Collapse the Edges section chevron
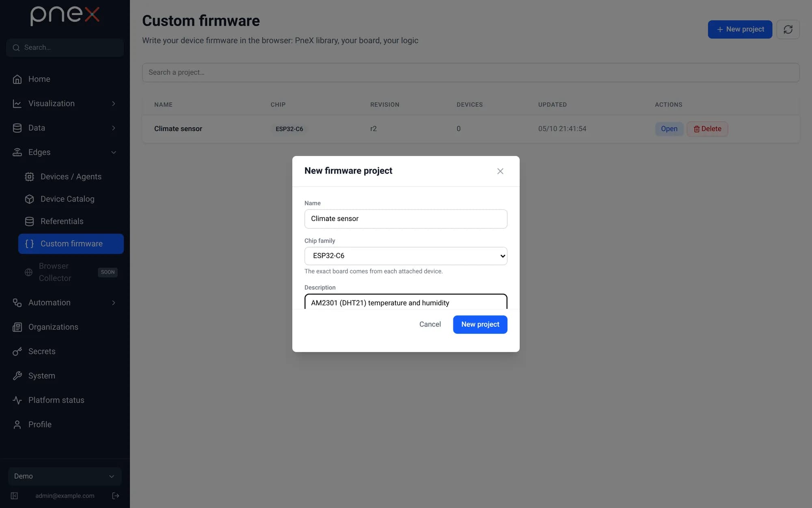This screenshot has width=812, height=508. (114, 152)
